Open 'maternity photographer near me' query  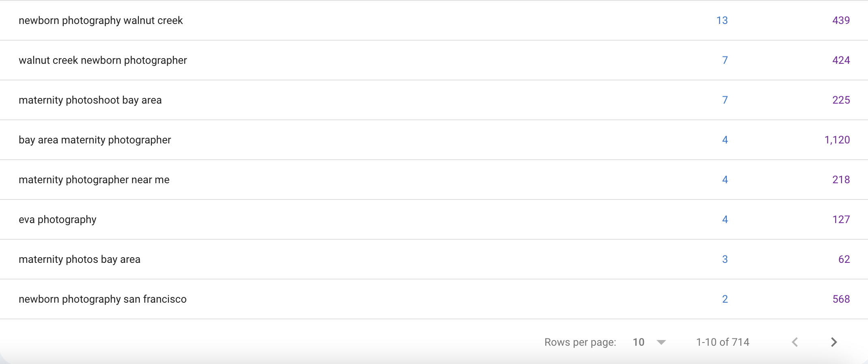[94, 180]
